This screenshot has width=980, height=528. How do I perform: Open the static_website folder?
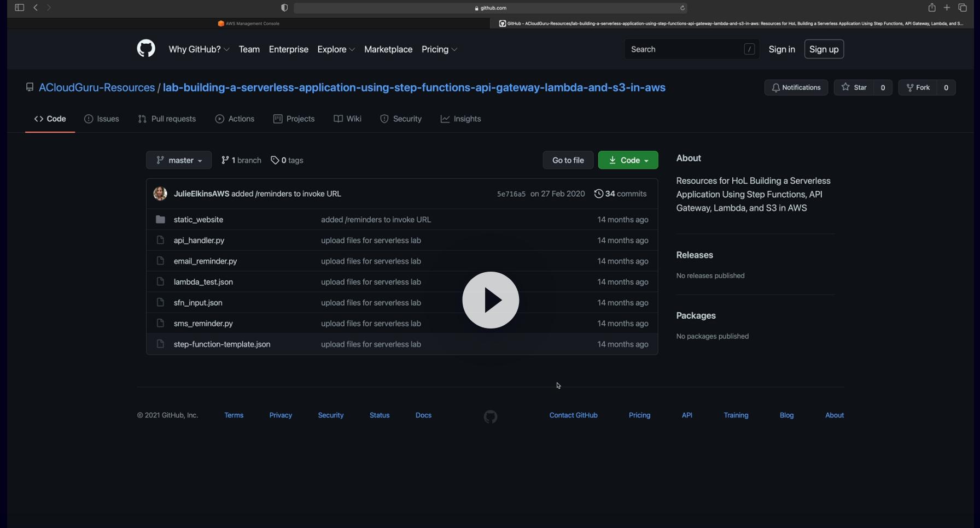pos(199,220)
